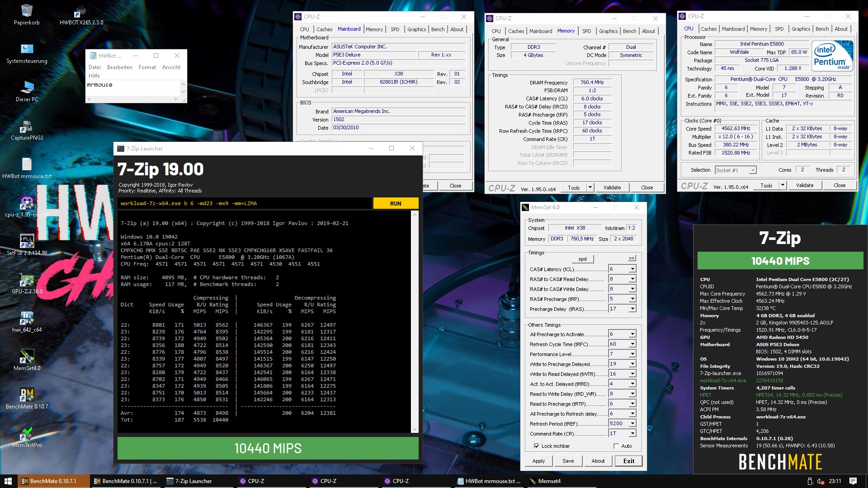This screenshot has height=488, width=868.
Task: Select the SetFSB 2.2.134.98 desktop icon
Action: [x=27, y=245]
